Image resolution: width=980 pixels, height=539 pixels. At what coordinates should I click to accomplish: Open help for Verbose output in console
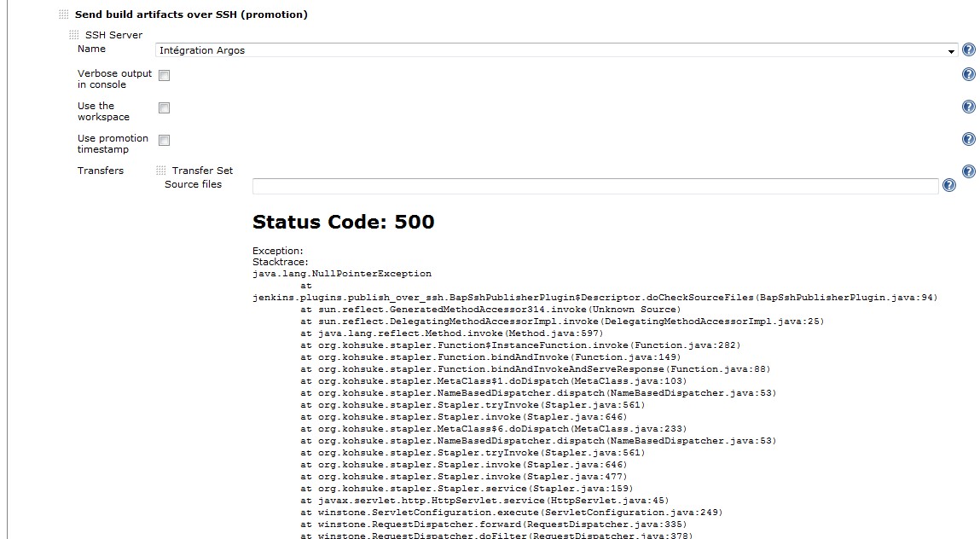pos(968,74)
